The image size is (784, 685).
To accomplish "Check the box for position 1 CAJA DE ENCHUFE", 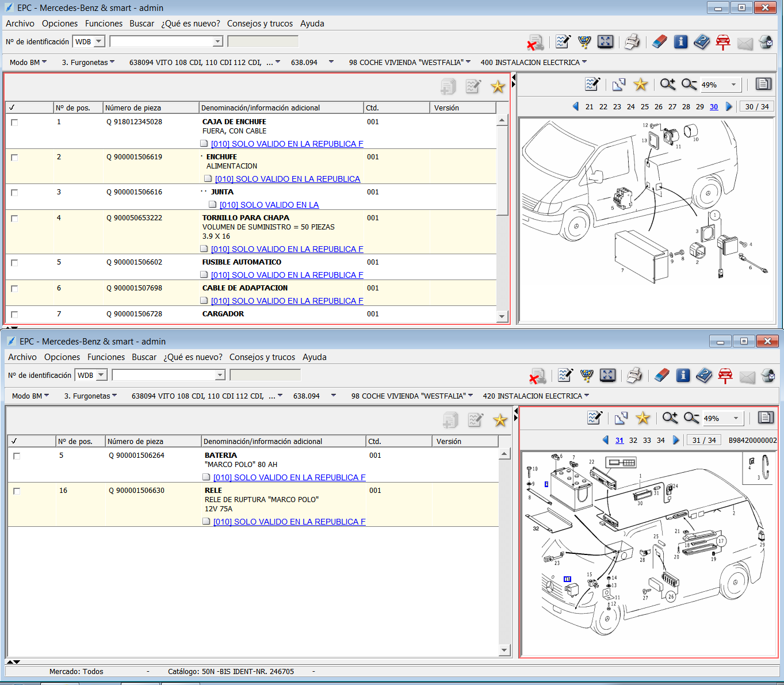I will coord(14,123).
